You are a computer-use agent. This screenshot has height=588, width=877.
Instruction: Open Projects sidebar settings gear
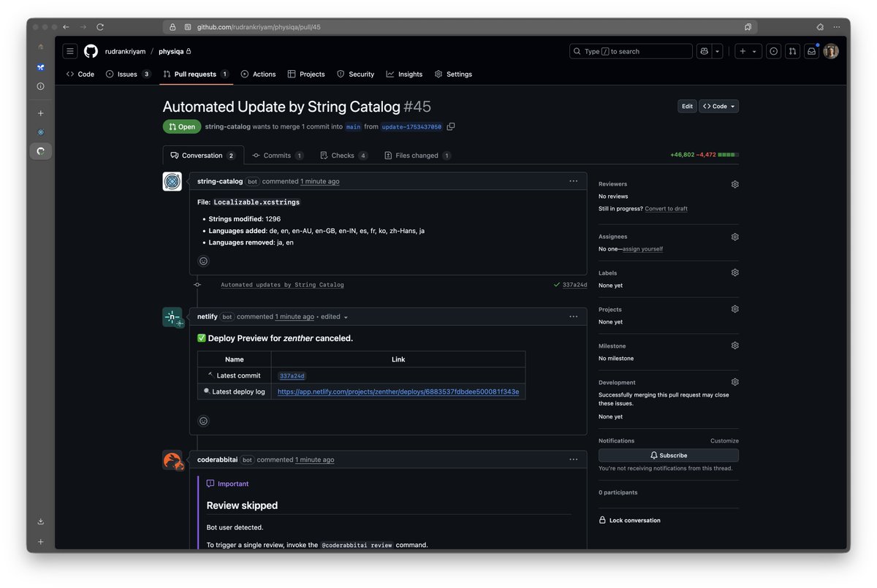tap(734, 309)
